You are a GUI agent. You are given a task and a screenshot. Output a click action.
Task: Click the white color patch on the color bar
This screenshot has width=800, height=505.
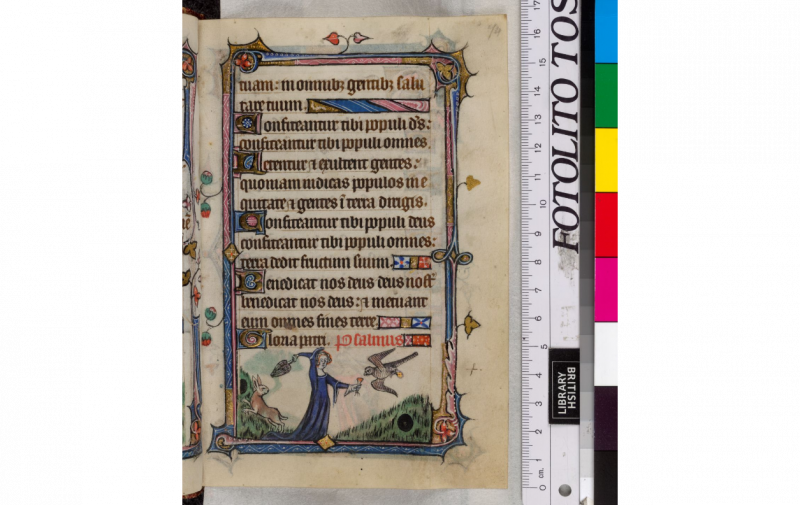[606, 352]
